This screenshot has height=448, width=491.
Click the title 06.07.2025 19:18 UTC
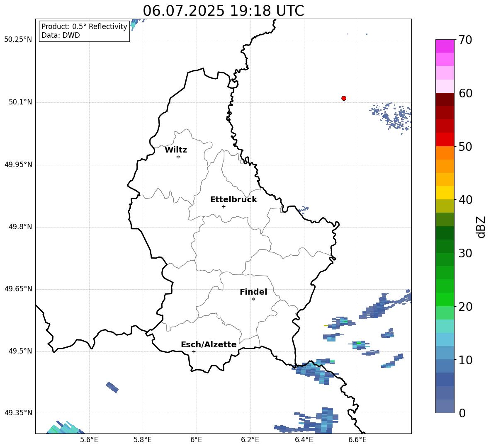[224, 11]
